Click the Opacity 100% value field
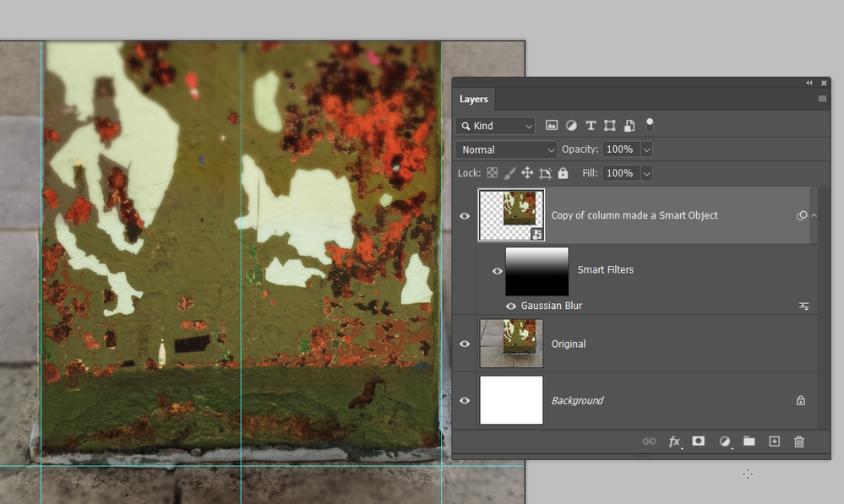 [621, 149]
